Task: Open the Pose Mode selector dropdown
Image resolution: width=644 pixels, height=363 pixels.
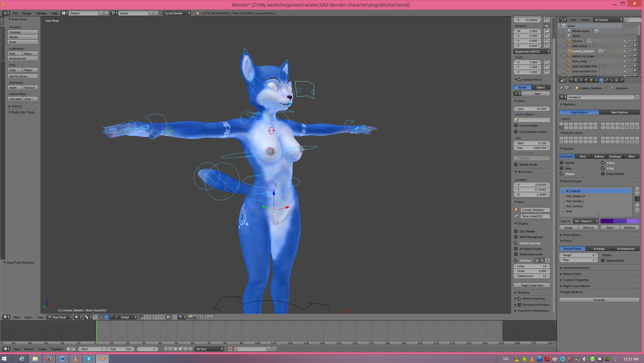Action: point(60,317)
